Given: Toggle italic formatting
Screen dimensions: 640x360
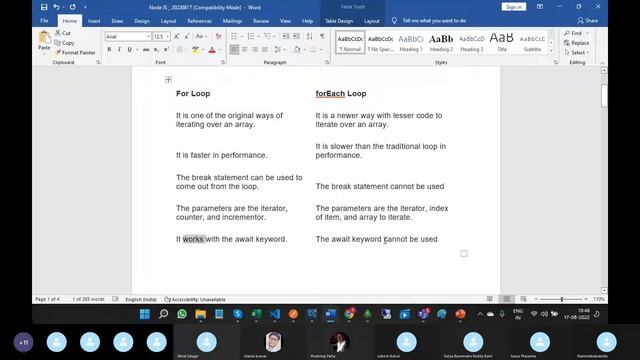Looking at the screenshot, I should coord(119,49).
